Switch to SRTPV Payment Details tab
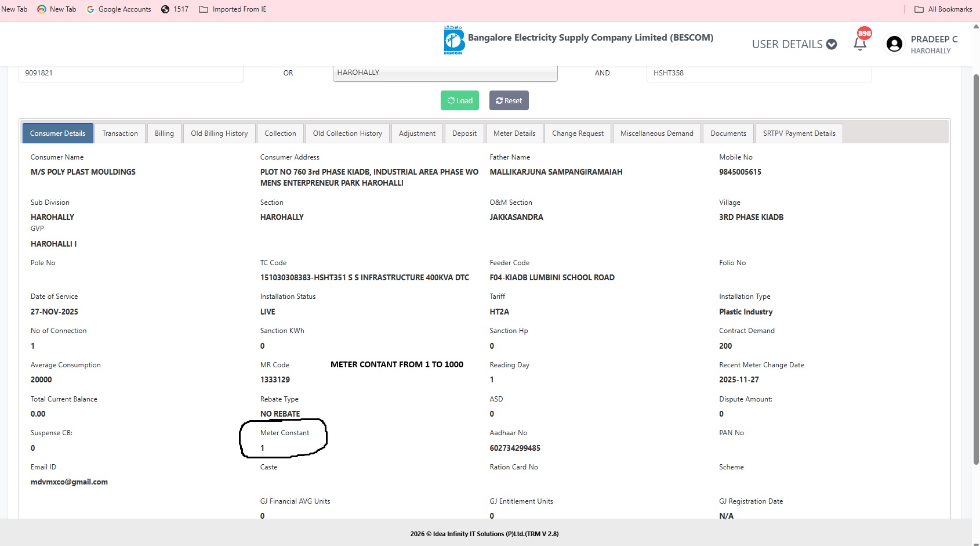The width and height of the screenshot is (980, 546). [x=799, y=133]
